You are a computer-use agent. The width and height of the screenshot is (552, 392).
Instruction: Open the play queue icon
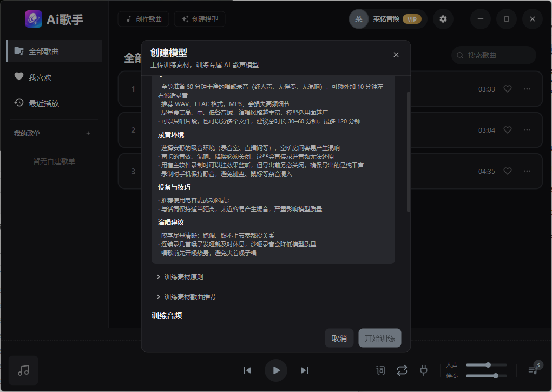tap(533, 370)
